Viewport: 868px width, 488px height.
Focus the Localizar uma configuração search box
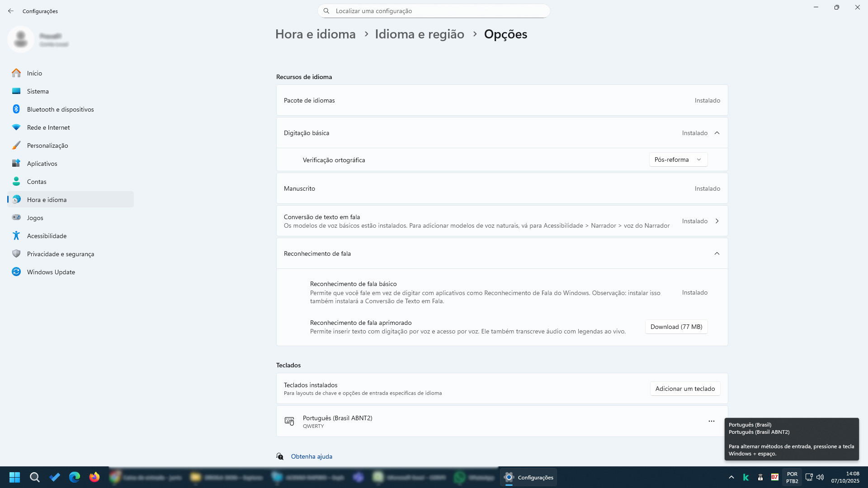point(434,11)
